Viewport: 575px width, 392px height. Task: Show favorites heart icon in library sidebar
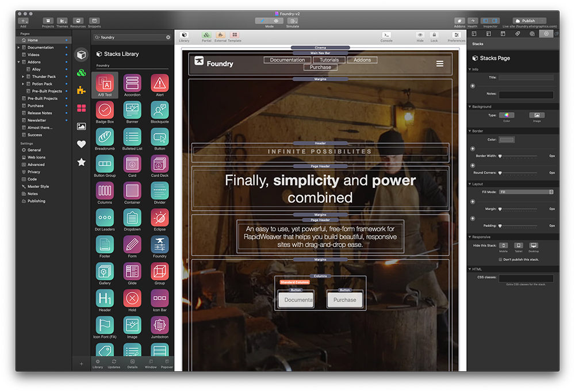point(82,144)
